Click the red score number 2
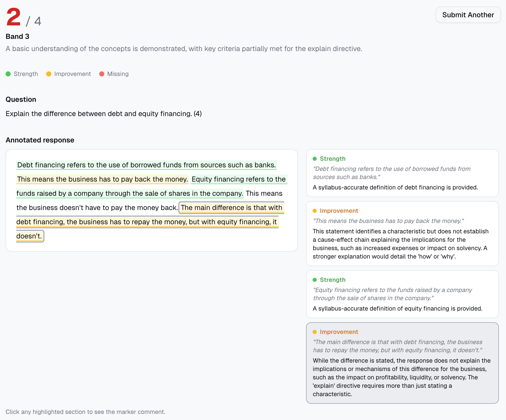 (13, 17)
